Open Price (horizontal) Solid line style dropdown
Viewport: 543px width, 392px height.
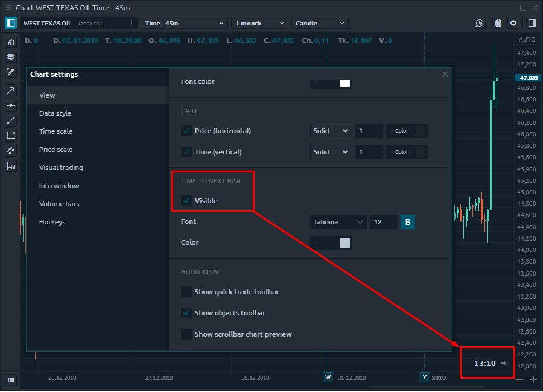tap(331, 131)
